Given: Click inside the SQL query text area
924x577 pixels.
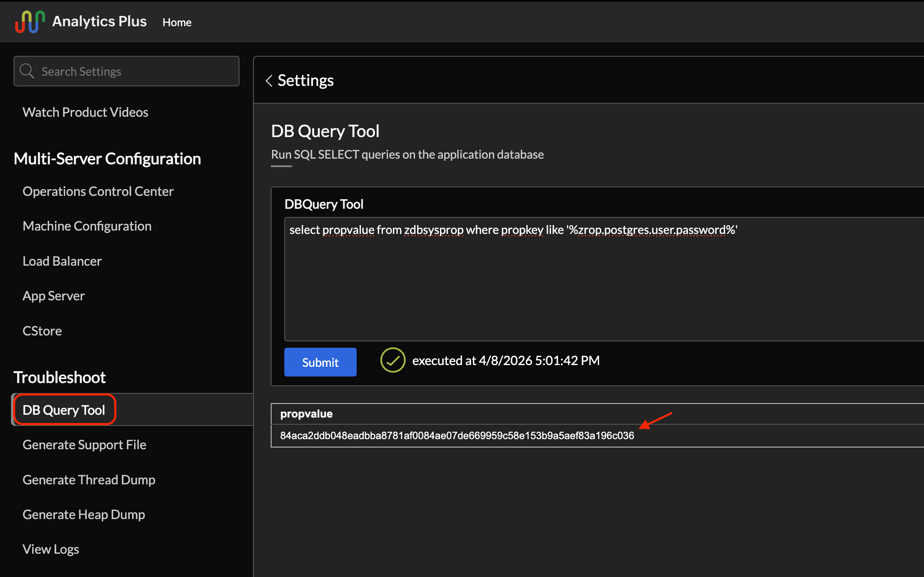Looking at the screenshot, I should pyautogui.click(x=592, y=288).
